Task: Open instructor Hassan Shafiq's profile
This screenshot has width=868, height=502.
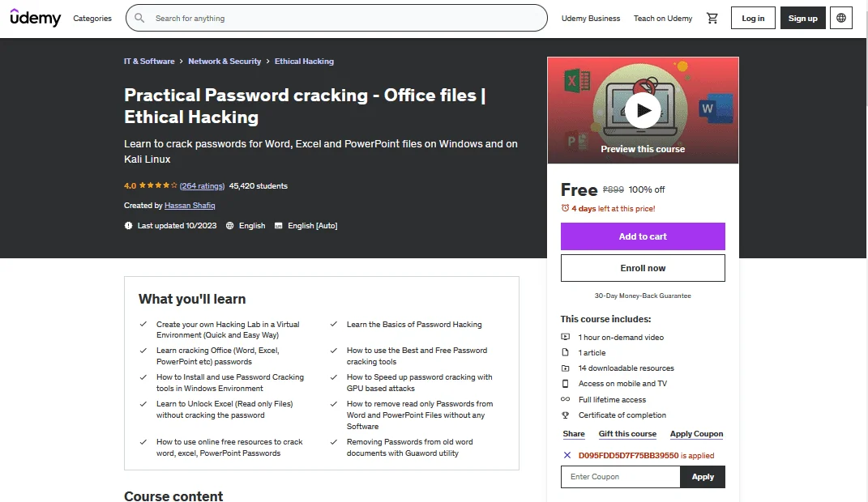Action: 190,206
